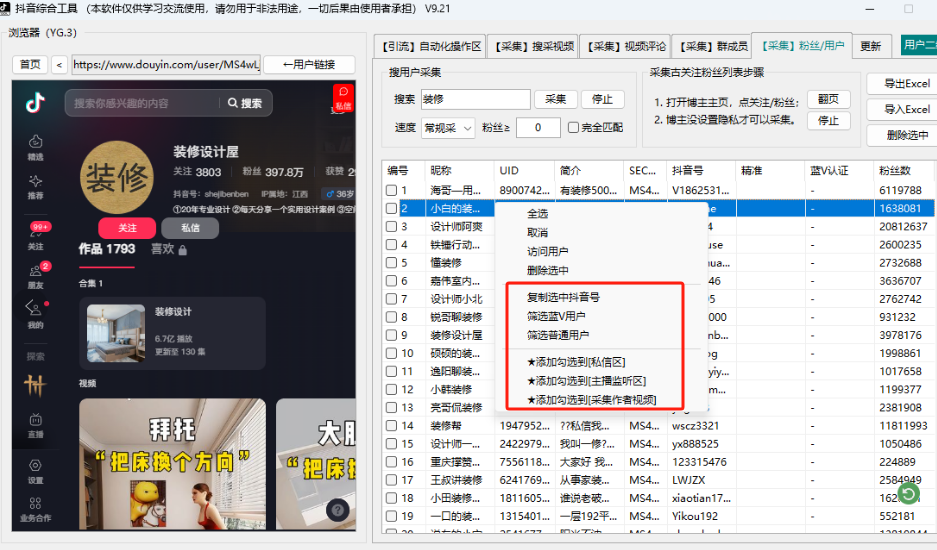The height and width of the screenshot is (550, 937).
Task: Click the 采集 button beside search field
Action: tap(555, 99)
